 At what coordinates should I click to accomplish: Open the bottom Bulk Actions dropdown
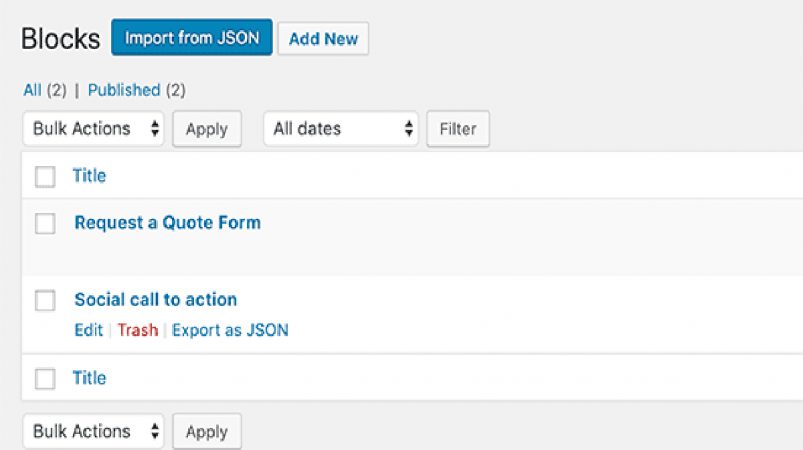[93, 432]
